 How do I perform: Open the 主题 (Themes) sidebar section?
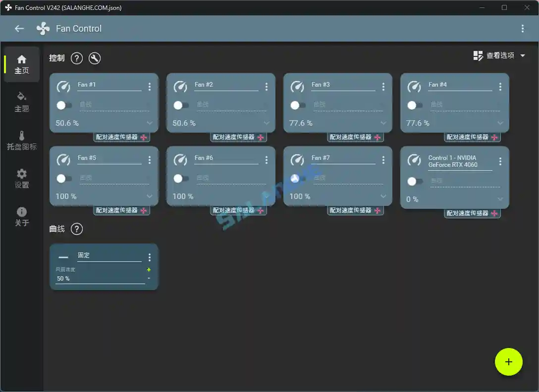[21, 101]
